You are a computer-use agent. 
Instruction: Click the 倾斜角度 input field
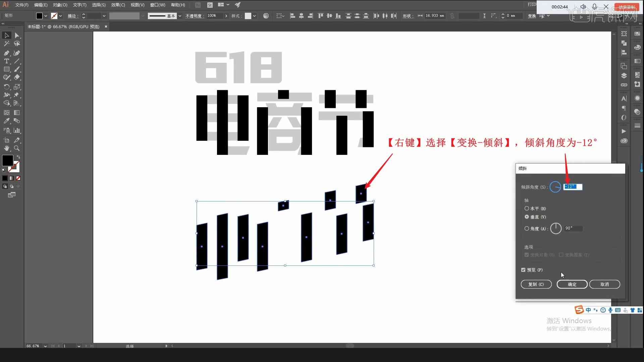click(x=573, y=186)
